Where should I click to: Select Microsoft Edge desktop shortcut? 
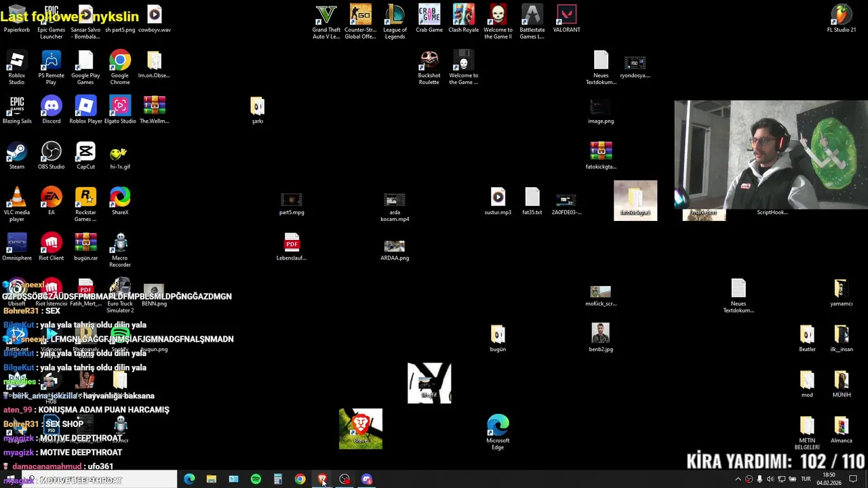pos(498,432)
